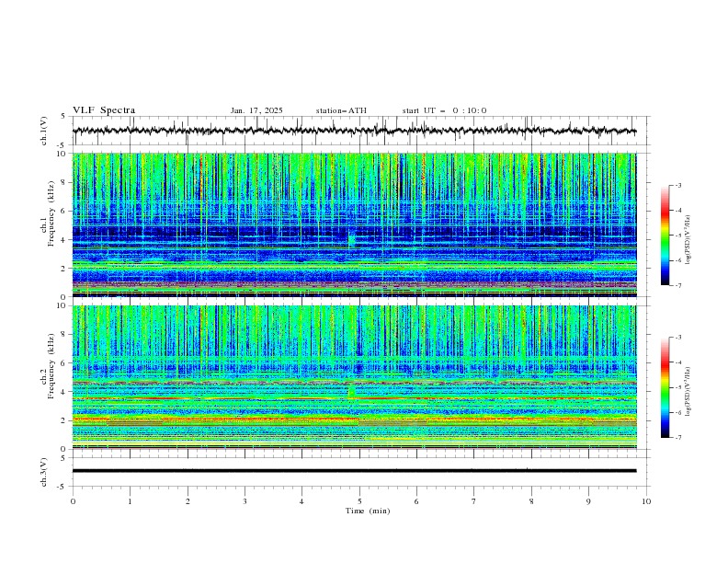Select the ch.2 colorbar 'log(PSD)(V²/Hz)' label
Image resolution: width=728 pixels, height=563 pixels.
click(688, 392)
